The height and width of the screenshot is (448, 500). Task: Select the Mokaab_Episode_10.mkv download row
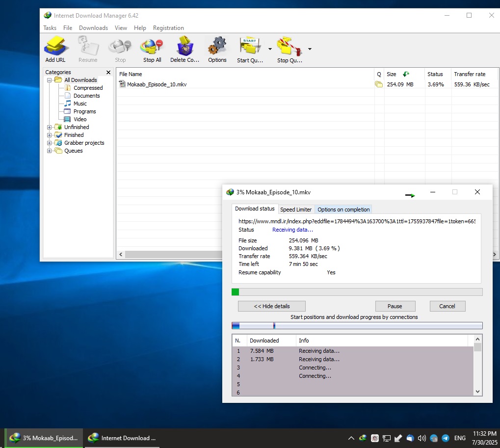[157, 84]
